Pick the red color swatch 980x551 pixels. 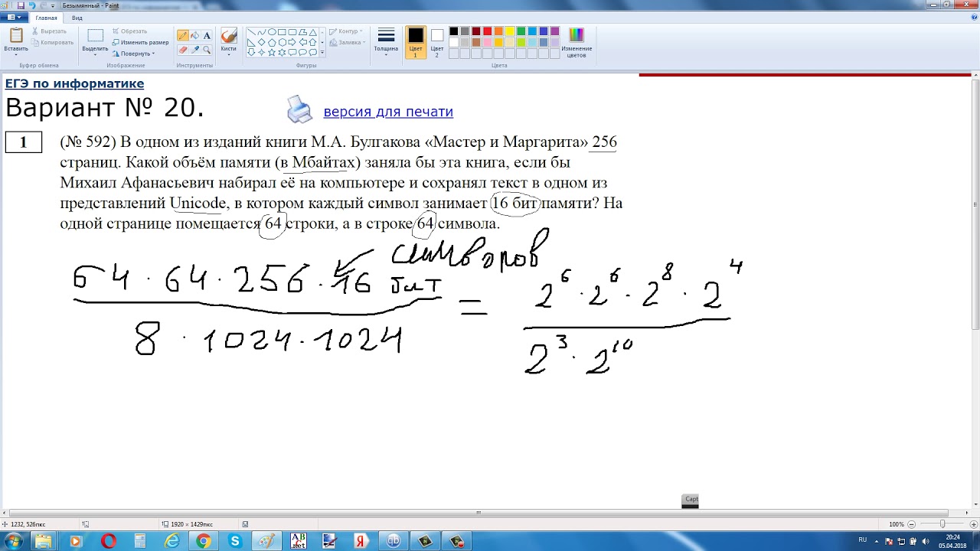[487, 31]
